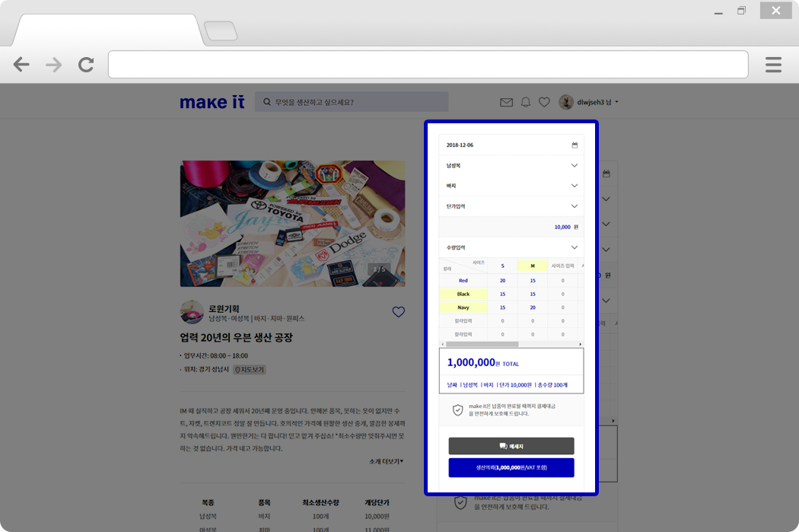This screenshot has width=799, height=532.
Task: Click the 사이즈 입력 column header
Action: pyautogui.click(x=562, y=266)
